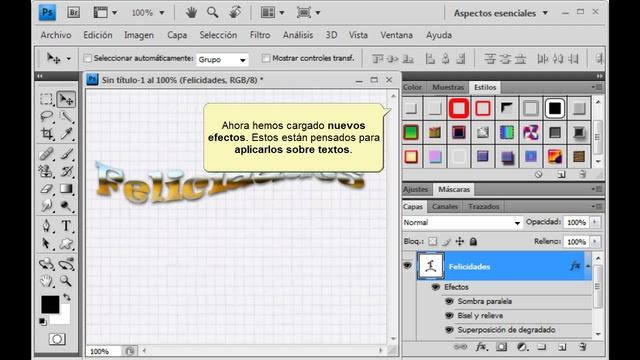The width and height of the screenshot is (640, 360).
Task: Select the Rectangular Marquee tool
Action: (47, 99)
